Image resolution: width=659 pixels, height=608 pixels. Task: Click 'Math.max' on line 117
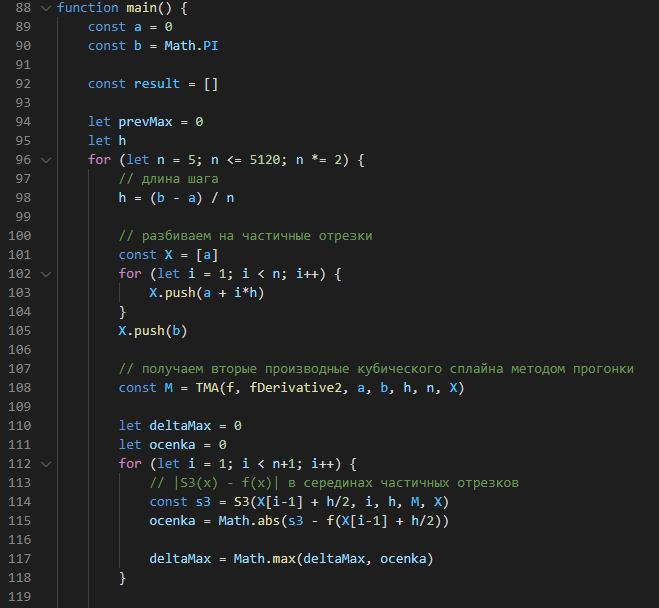click(265, 559)
